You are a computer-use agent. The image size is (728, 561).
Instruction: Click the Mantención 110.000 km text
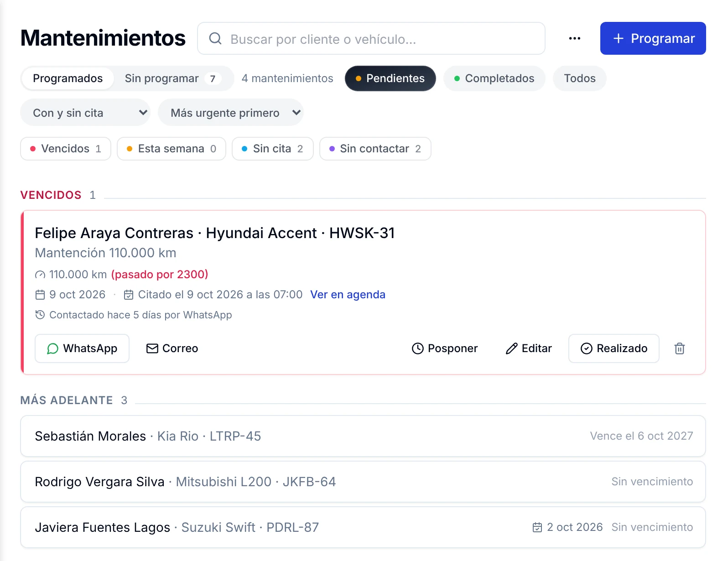tap(106, 253)
